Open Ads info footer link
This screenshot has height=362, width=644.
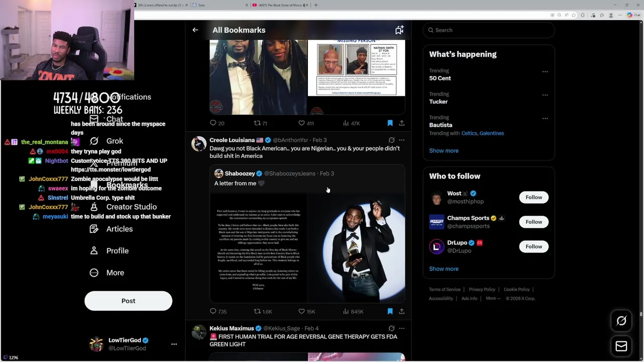469,299
